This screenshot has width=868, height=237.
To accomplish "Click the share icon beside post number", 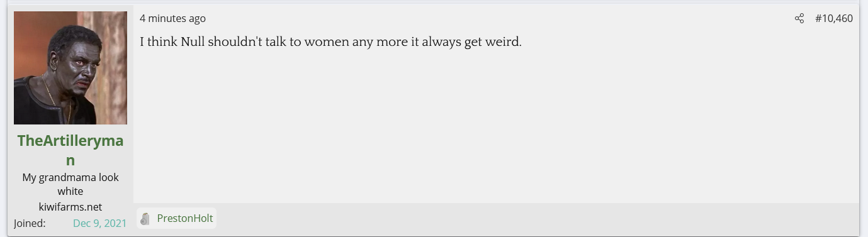I will click(799, 18).
